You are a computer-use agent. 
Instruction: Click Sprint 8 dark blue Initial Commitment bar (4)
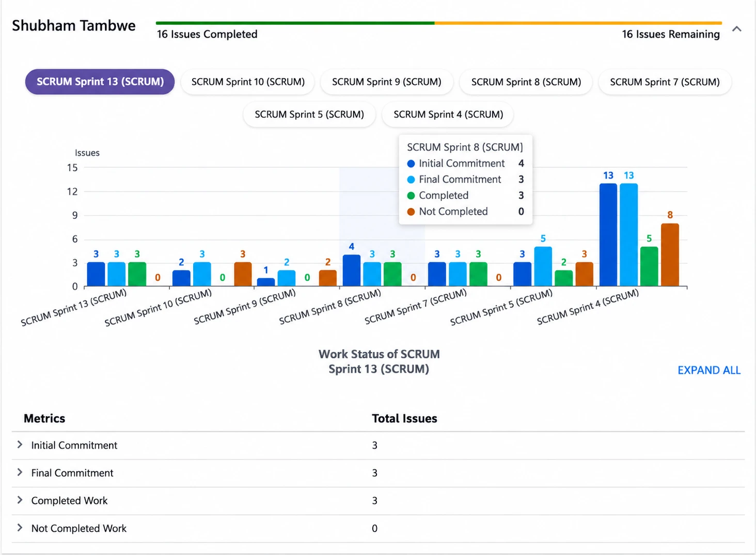352,271
